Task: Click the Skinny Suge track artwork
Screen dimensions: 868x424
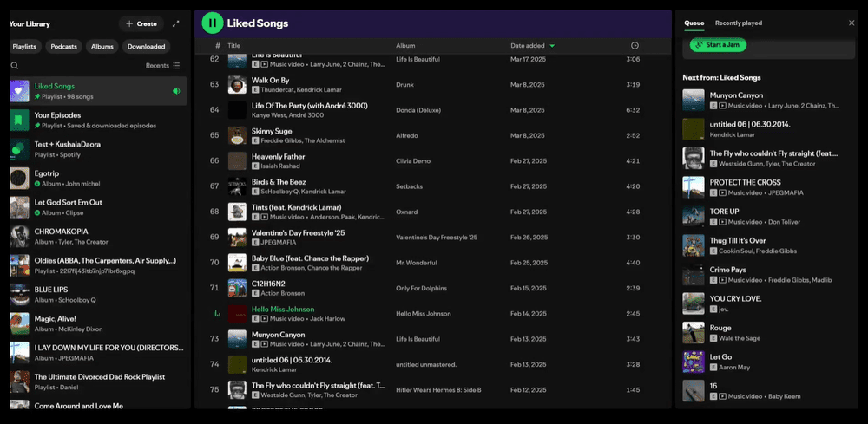Action: [237, 135]
